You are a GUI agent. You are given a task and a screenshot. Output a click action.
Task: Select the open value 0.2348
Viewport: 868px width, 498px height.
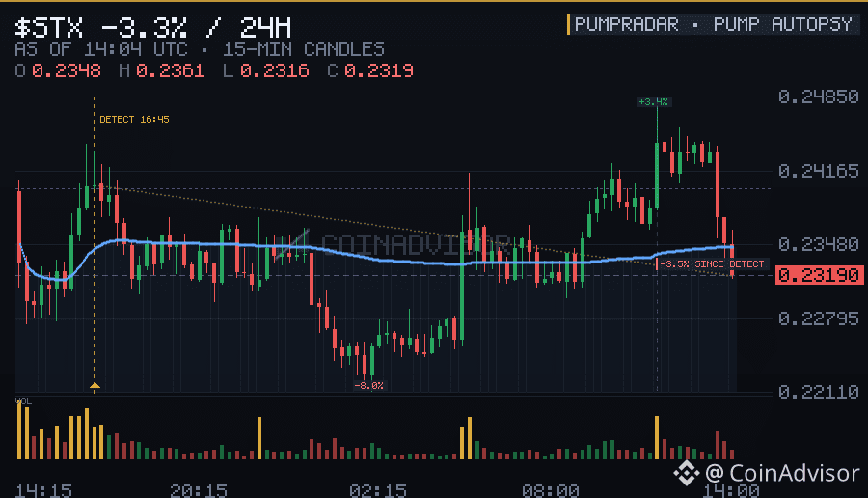pyautogui.click(x=66, y=70)
